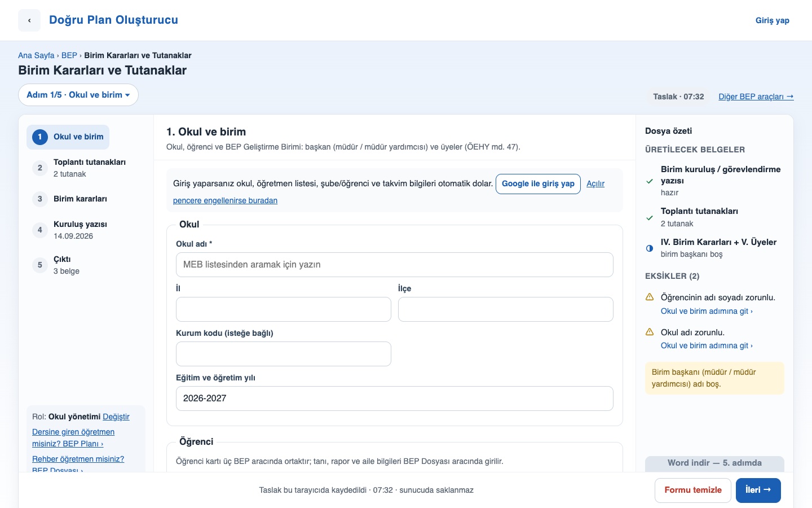Open step 3 Birim kararları
Image resolution: width=812 pixels, height=508 pixels.
click(70, 199)
